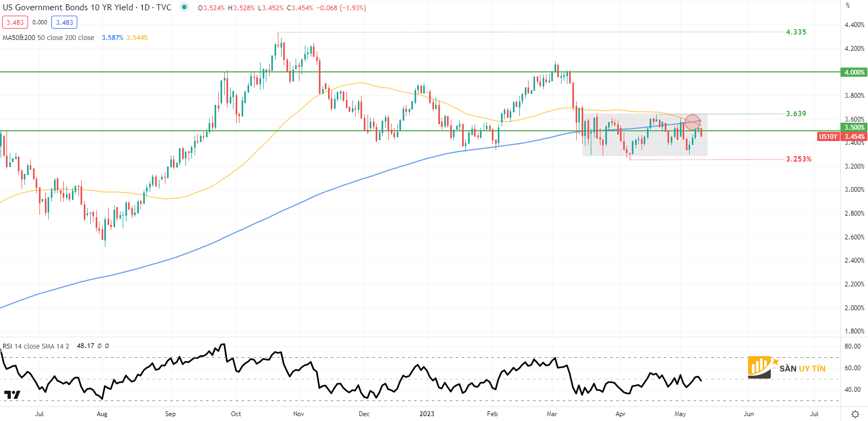Viewport: 868px width, 421px height.
Task: Click the 4.335 high level label
Action: point(796,32)
